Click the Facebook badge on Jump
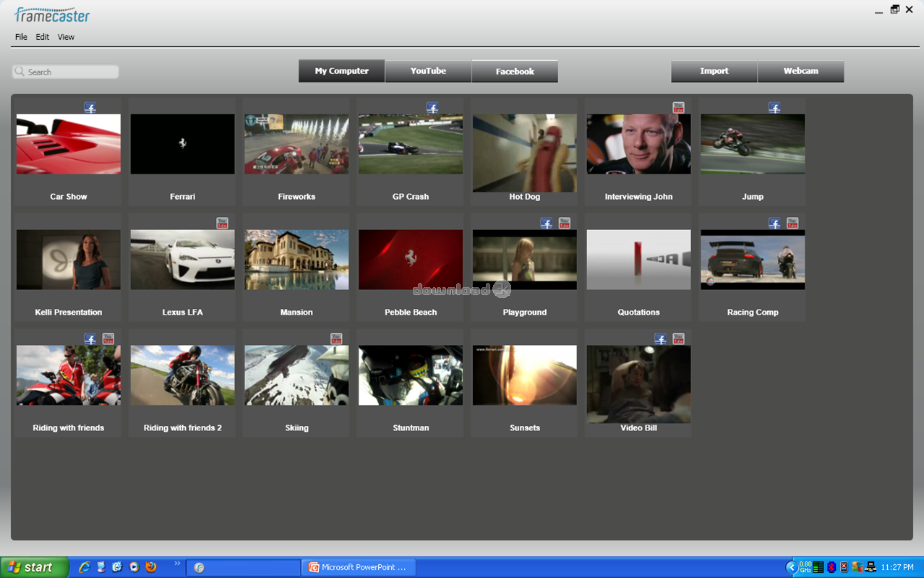 pyautogui.click(x=774, y=108)
